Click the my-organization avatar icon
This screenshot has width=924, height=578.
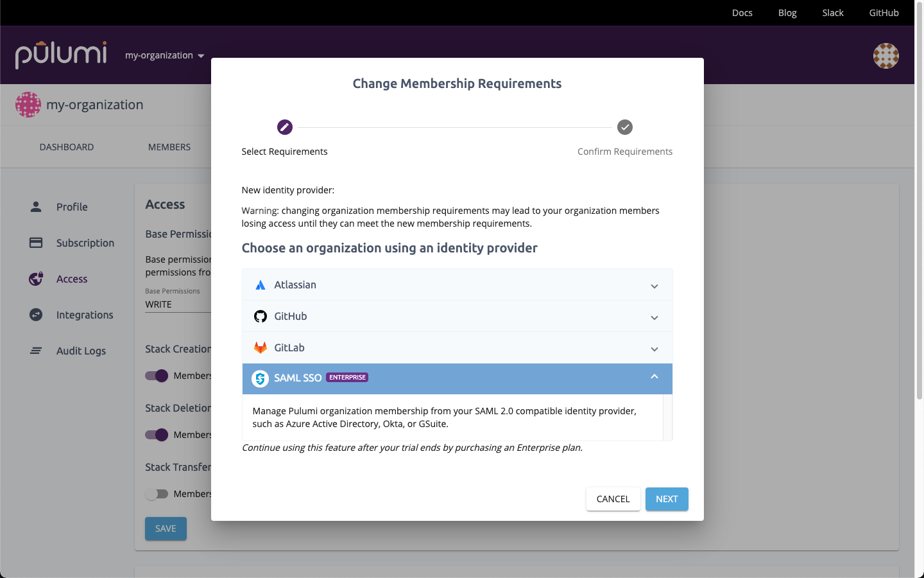point(28,105)
